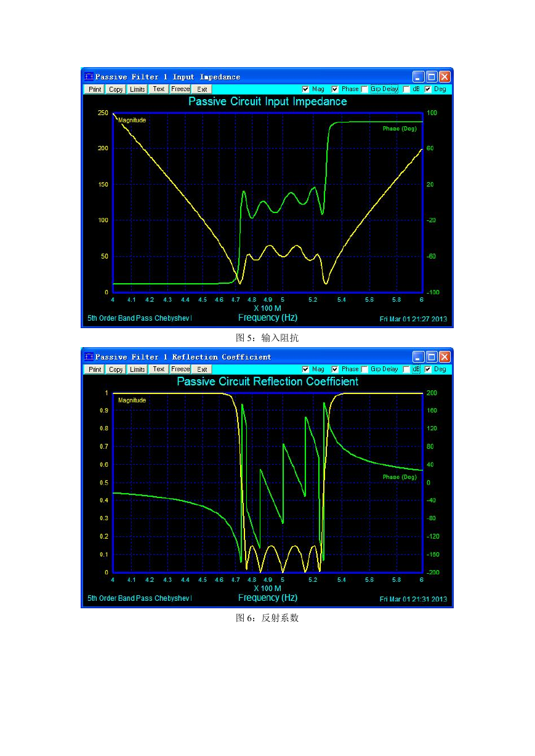Click Exit in Reflection Coefficient window
The image size is (535, 756).
(x=202, y=369)
